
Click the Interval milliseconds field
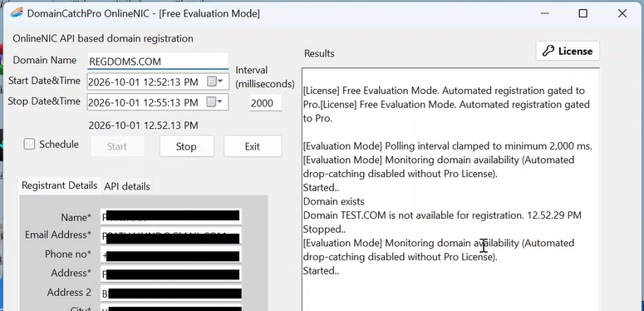click(x=266, y=103)
